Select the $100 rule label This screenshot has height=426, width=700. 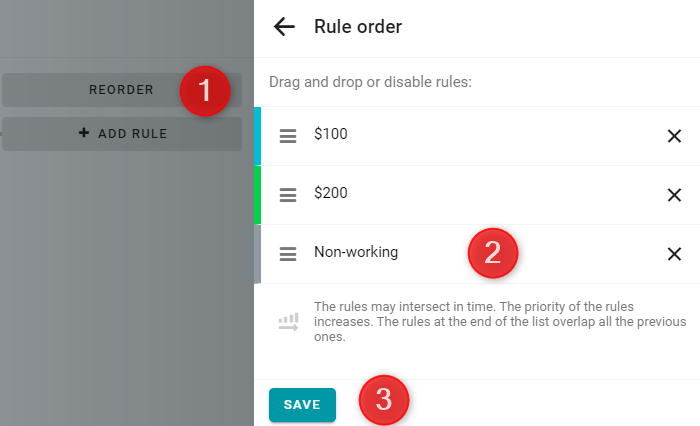coord(331,134)
